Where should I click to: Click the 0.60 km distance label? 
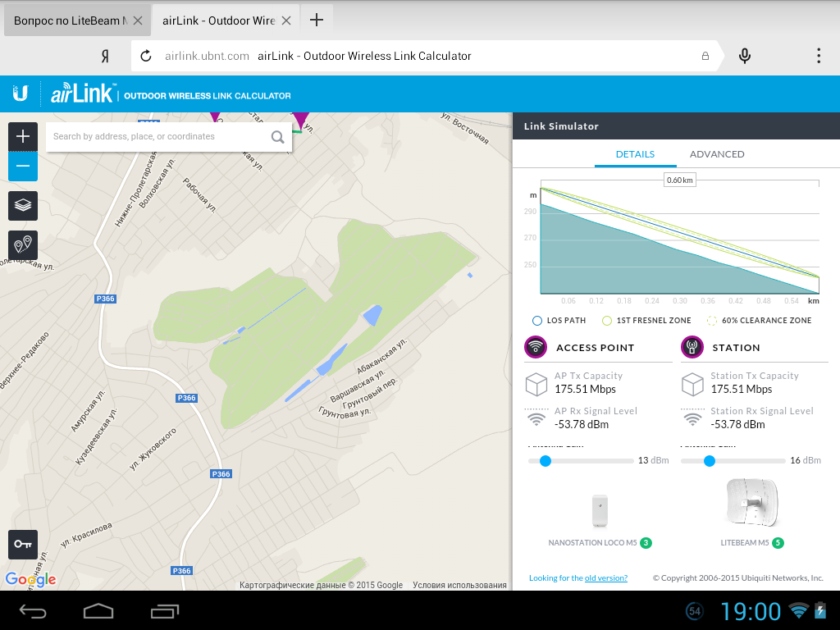(x=680, y=180)
